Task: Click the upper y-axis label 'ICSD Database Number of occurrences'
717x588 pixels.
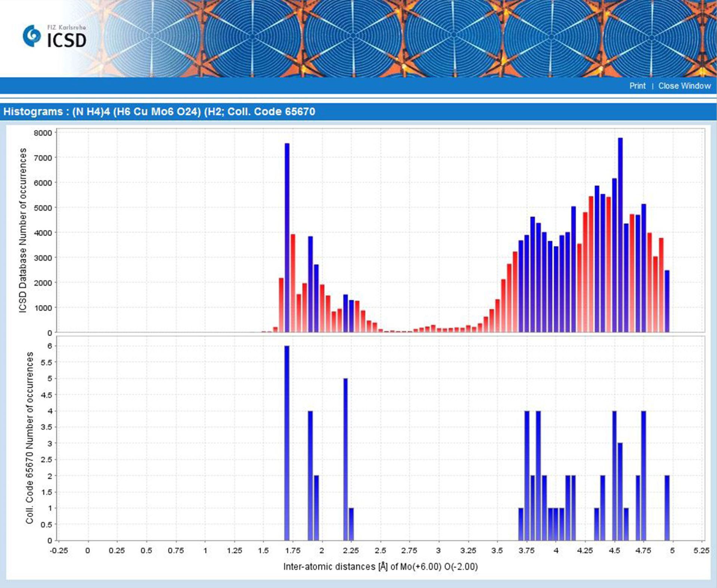Action: pos(23,230)
